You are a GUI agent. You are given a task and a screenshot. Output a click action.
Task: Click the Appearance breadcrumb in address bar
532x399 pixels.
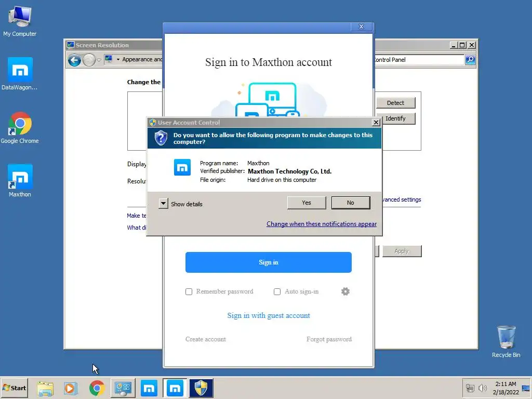[x=142, y=59]
